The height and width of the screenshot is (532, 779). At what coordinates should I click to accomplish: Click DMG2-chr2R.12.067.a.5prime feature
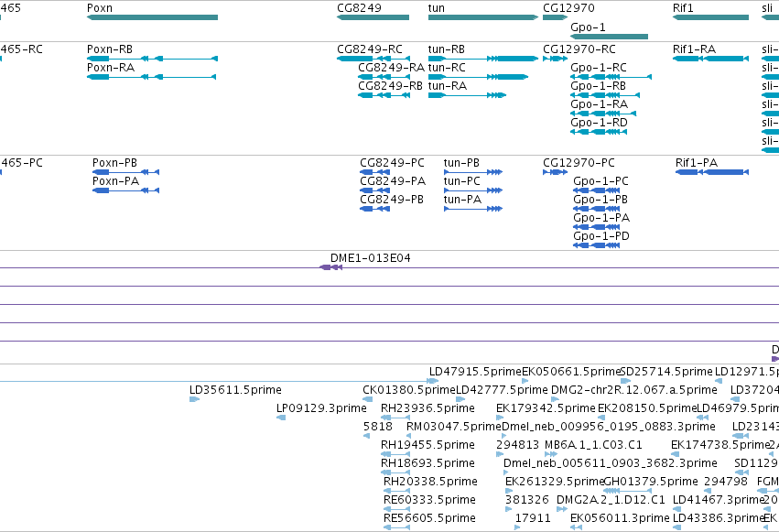point(555,399)
